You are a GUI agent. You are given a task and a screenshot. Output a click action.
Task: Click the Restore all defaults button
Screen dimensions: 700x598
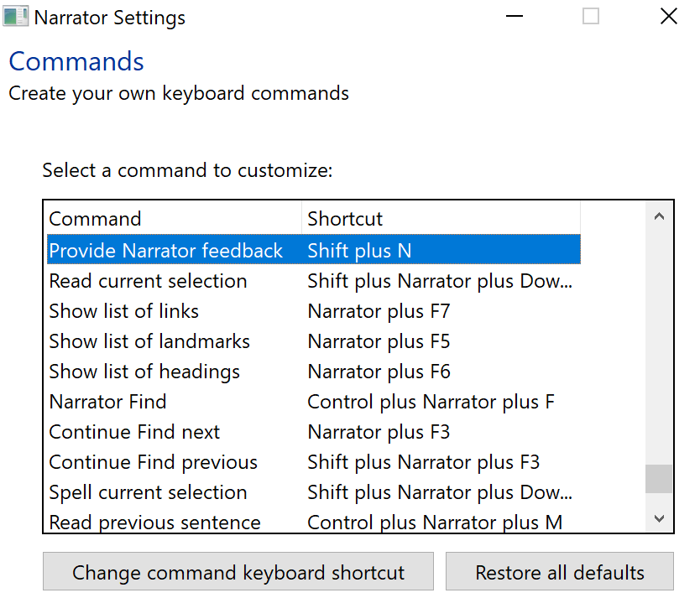pyautogui.click(x=560, y=573)
